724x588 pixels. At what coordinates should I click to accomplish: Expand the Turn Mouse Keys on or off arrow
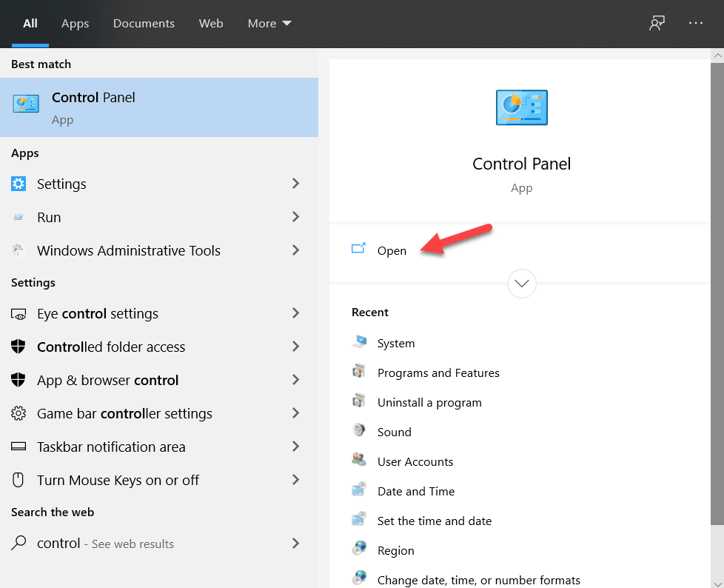[296, 480]
